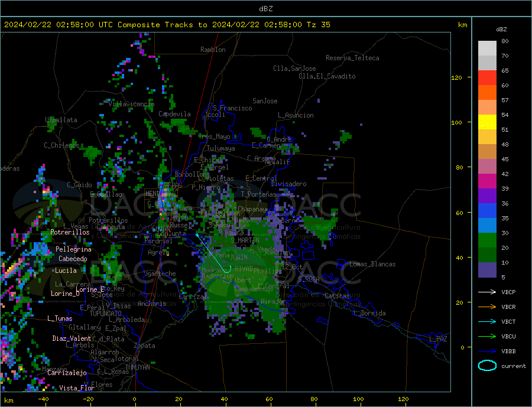Click the Lucila map label
This screenshot has height=407, width=532.
tap(66, 271)
